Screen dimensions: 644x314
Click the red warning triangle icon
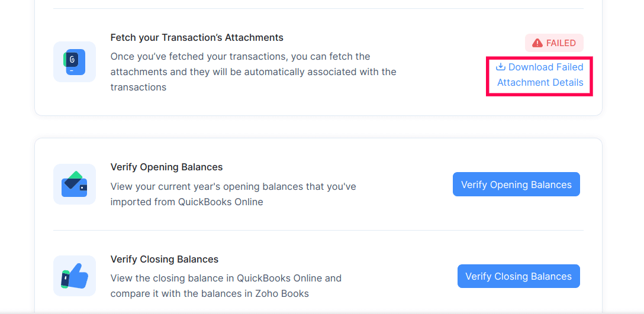[x=537, y=43]
